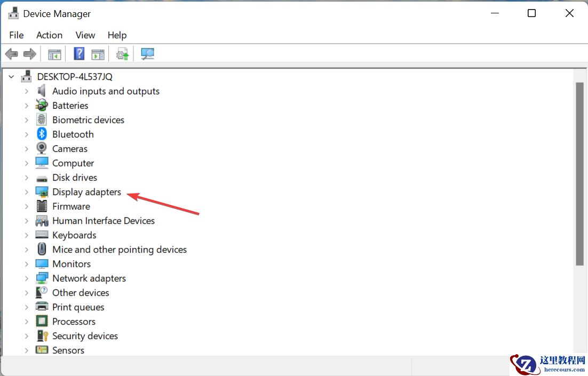Screen dimensions: 588x376
Task: Click the Processors category icon
Action: click(42, 321)
